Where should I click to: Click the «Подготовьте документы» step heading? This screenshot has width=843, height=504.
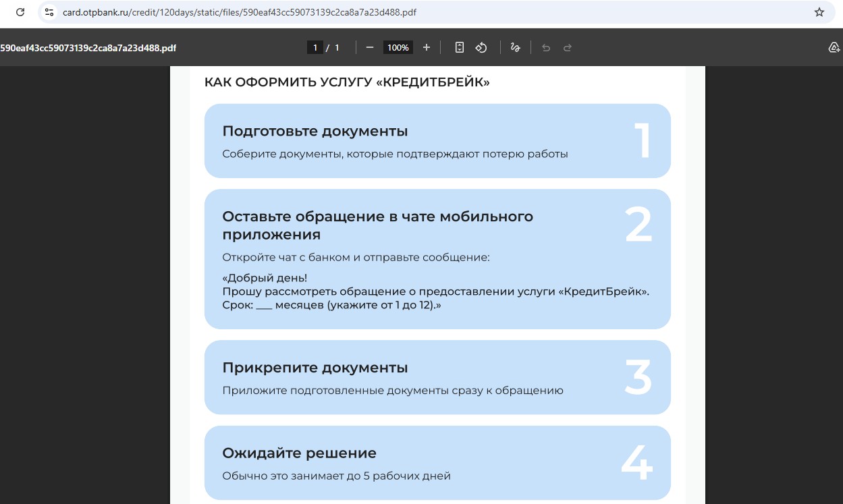tap(315, 131)
